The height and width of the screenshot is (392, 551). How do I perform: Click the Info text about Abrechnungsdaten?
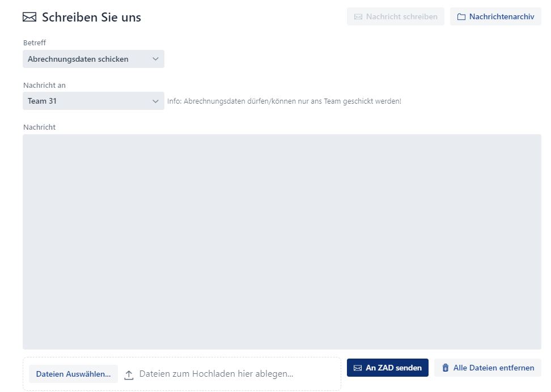(284, 101)
